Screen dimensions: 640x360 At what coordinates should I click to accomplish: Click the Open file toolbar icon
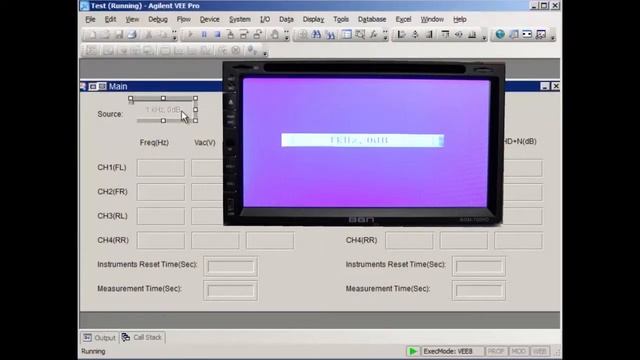click(x=105, y=35)
